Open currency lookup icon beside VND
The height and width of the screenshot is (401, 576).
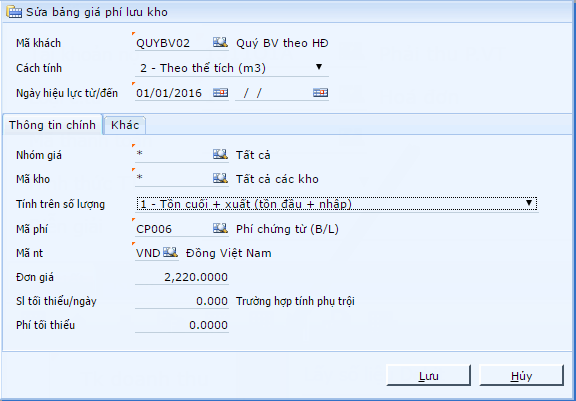170,252
